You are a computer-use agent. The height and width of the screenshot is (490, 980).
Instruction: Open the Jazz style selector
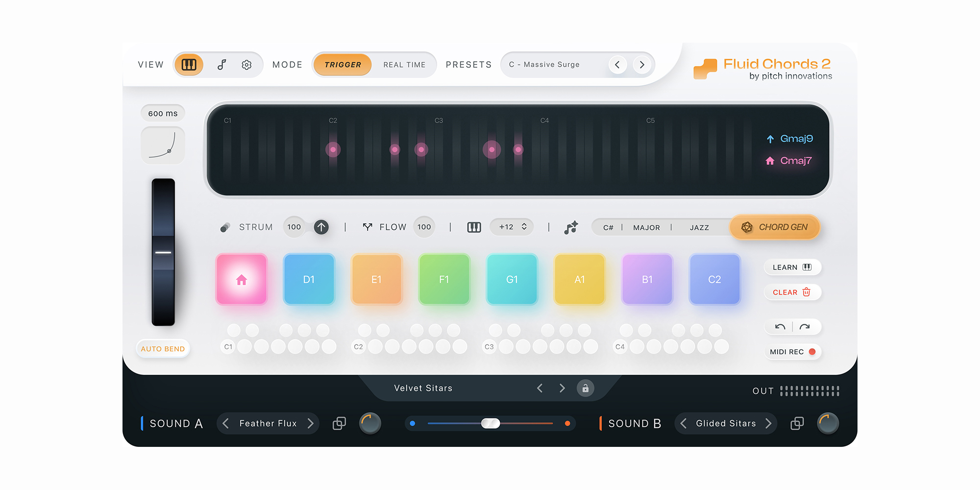coord(699,227)
